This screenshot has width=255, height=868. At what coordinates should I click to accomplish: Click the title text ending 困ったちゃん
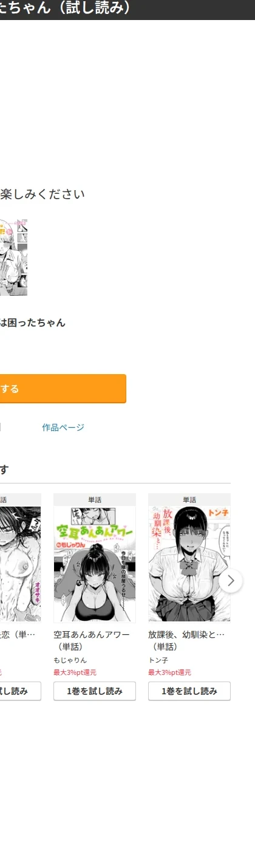33,323
